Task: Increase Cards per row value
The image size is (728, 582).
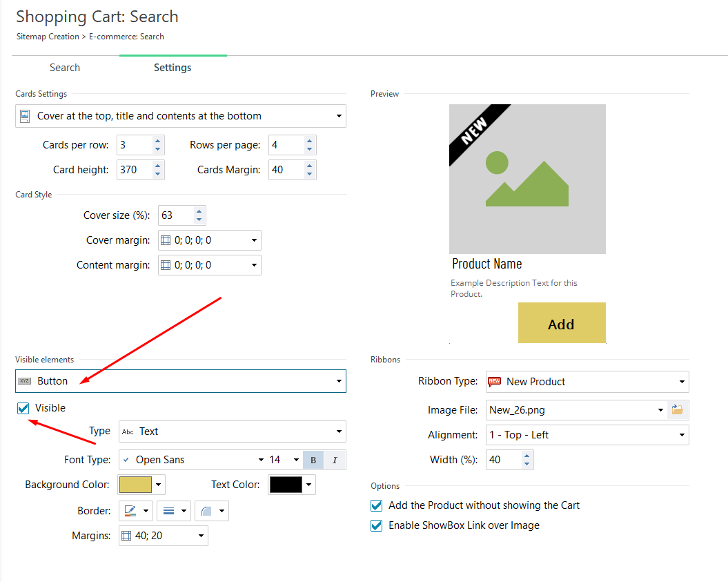Action: (158, 140)
